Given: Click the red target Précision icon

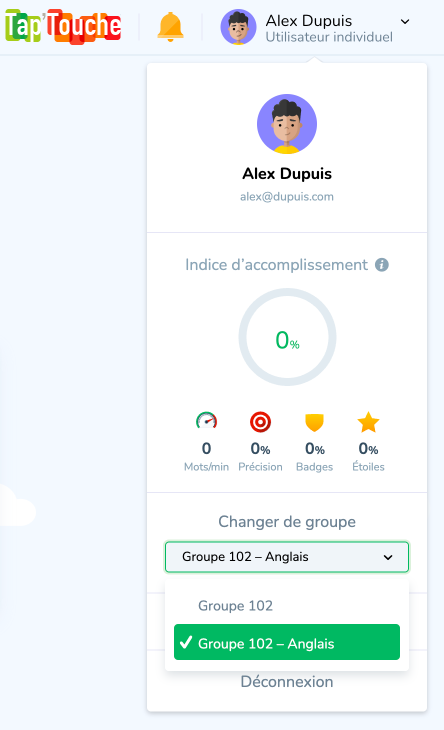Looking at the screenshot, I should tap(260, 422).
